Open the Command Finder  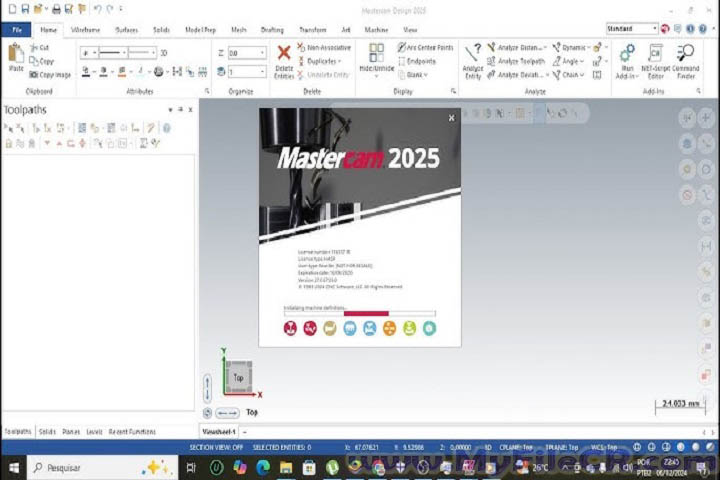pyautogui.click(x=686, y=61)
